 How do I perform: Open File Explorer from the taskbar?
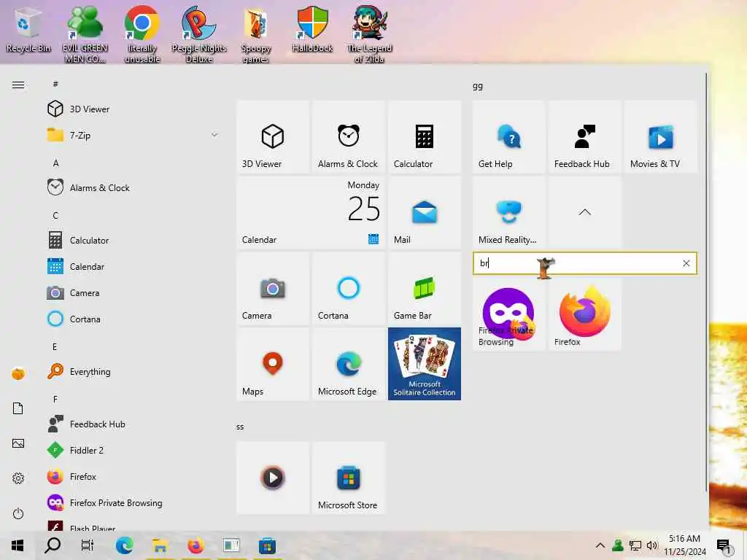pyautogui.click(x=160, y=545)
